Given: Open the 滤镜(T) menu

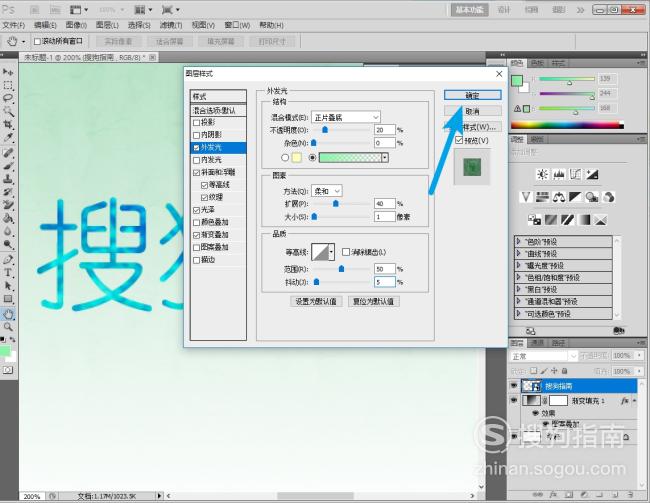Looking at the screenshot, I should [171, 25].
